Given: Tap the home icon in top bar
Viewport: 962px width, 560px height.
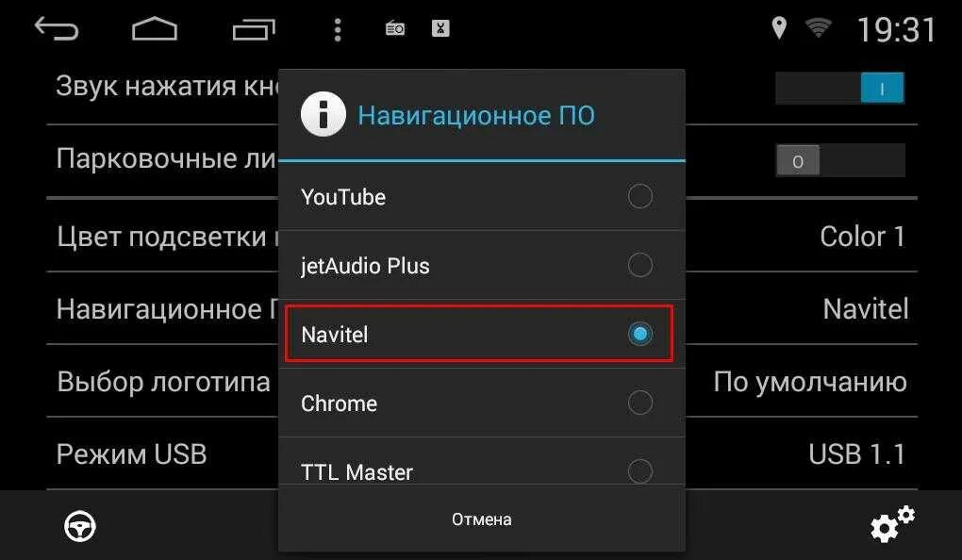Looking at the screenshot, I should point(155,29).
